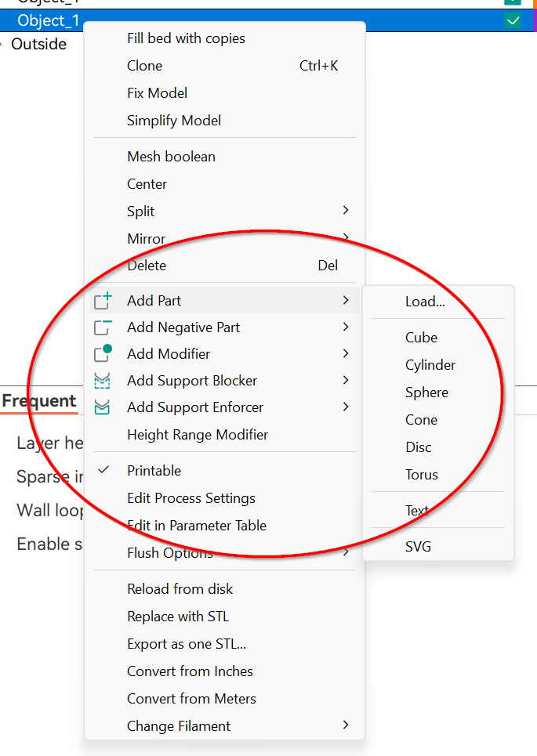Expand the Add Part submenu arrow
Image resolution: width=537 pixels, height=756 pixels.
click(346, 300)
